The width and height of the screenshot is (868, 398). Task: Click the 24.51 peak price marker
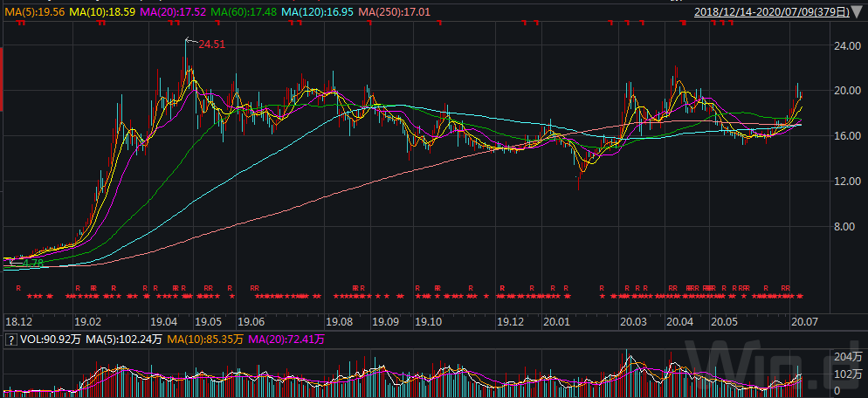coord(213,44)
